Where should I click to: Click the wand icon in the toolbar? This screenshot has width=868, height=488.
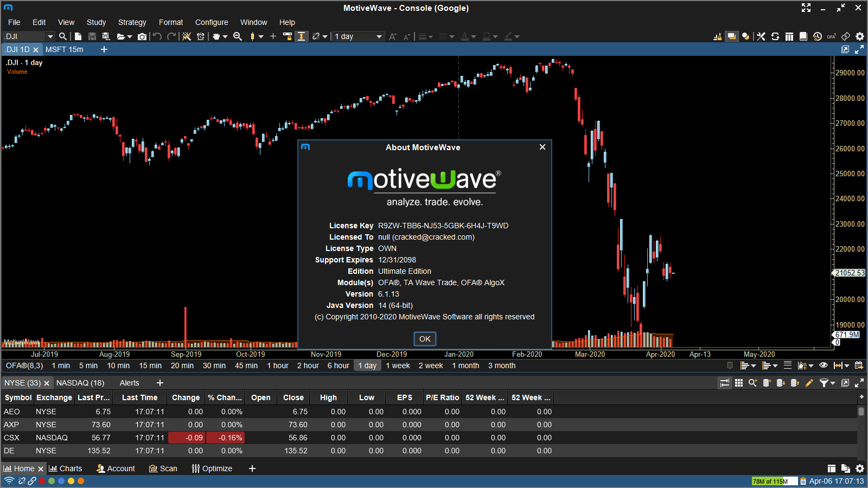click(187, 36)
